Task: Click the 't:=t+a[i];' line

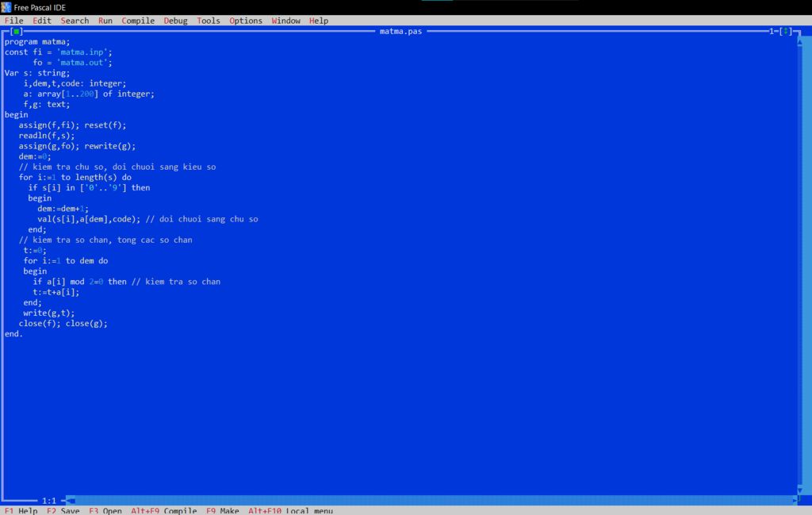Action: pos(56,292)
